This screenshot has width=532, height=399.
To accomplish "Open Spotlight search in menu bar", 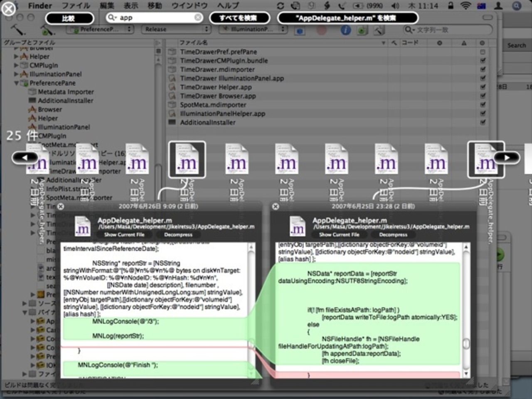I will (517, 6).
